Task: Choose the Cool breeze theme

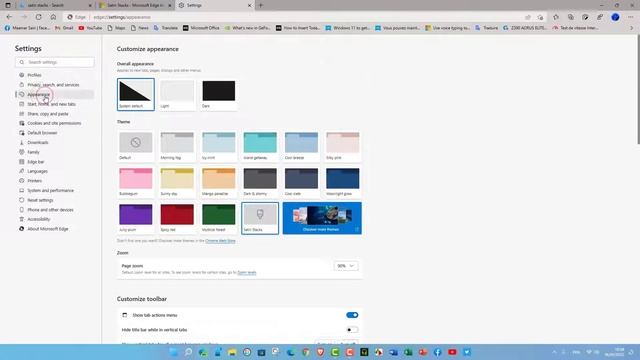Action: [x=301, y=146]
